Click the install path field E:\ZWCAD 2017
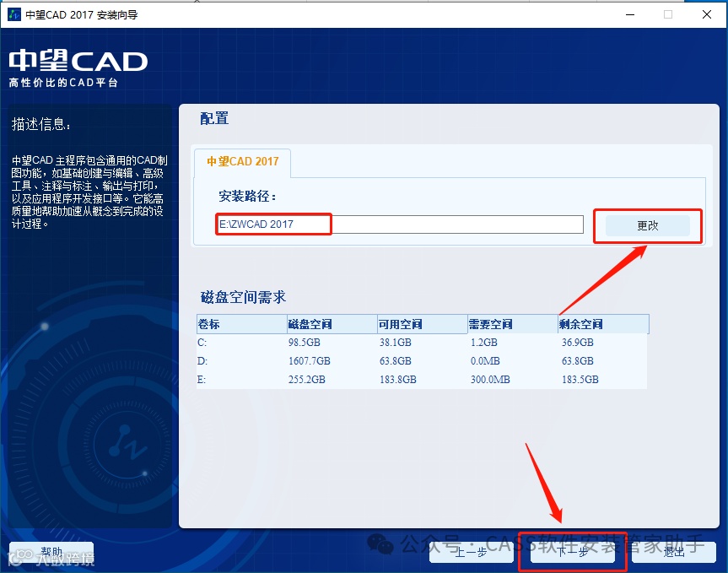 [400, 224]
